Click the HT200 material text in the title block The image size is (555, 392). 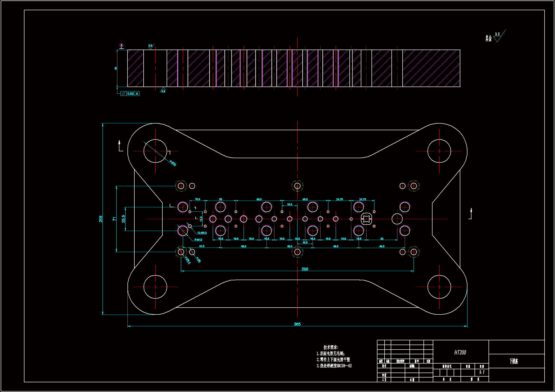click(x=460, y=353)
